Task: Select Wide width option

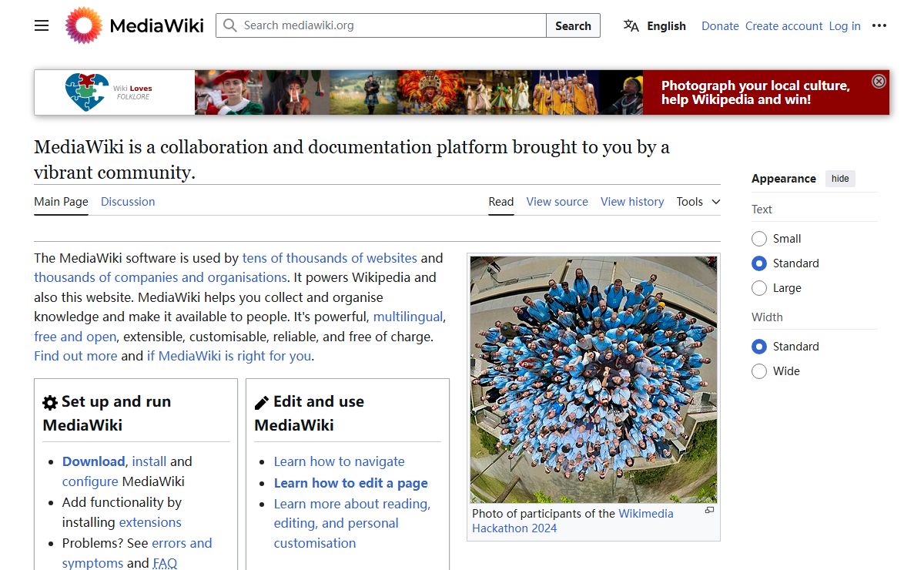Action: (759, 371)
